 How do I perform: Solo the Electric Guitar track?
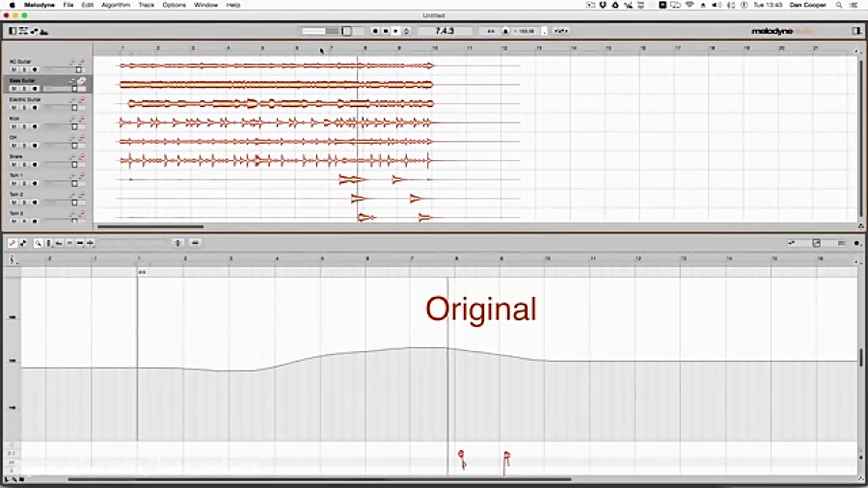tap(24, 107)
